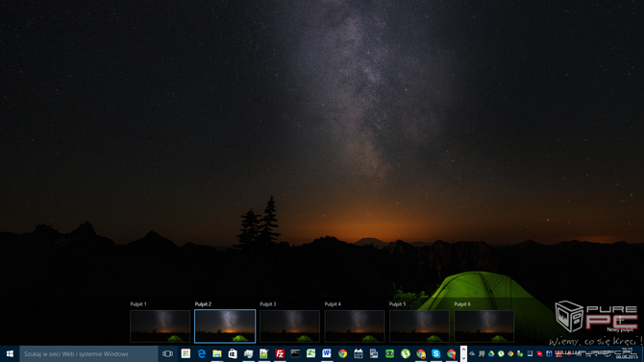Open the green app icon before uTorrent
The height and width of the screenshot is (362, 644).
pos(389,353)
